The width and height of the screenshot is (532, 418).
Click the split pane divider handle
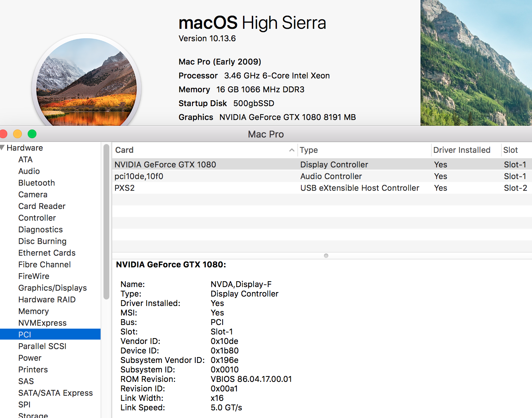tap(326, 256)
